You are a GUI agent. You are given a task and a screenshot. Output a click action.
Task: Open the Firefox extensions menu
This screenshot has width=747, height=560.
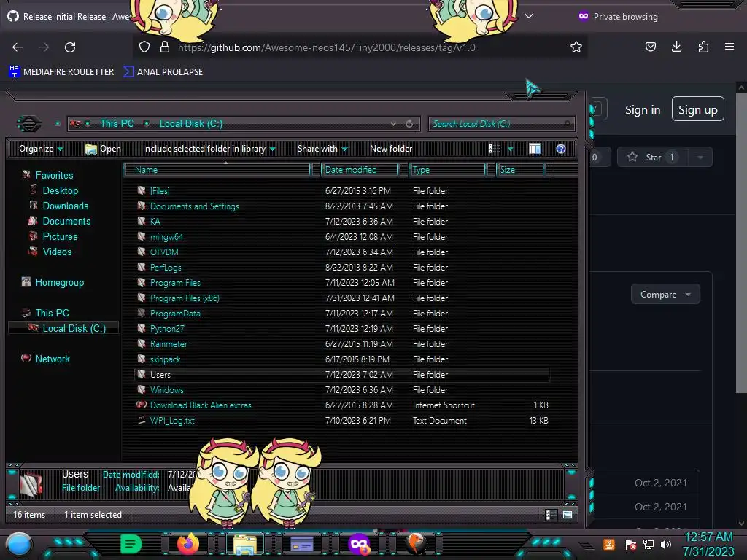(x=703, y=47)
